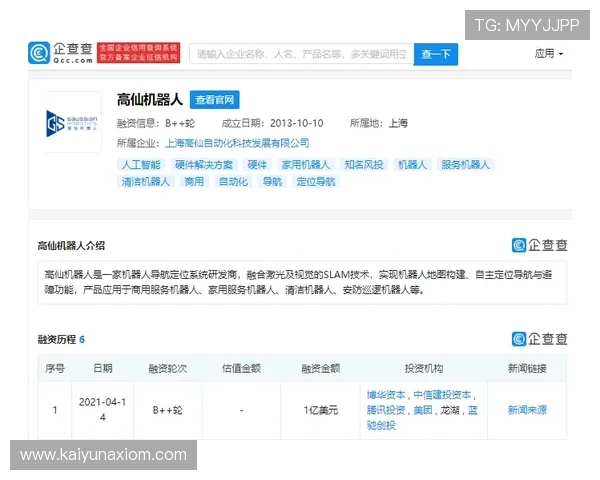Select the 人工智能 tag
This screenshot has width=600, height=480.
(x=141, y=165)
